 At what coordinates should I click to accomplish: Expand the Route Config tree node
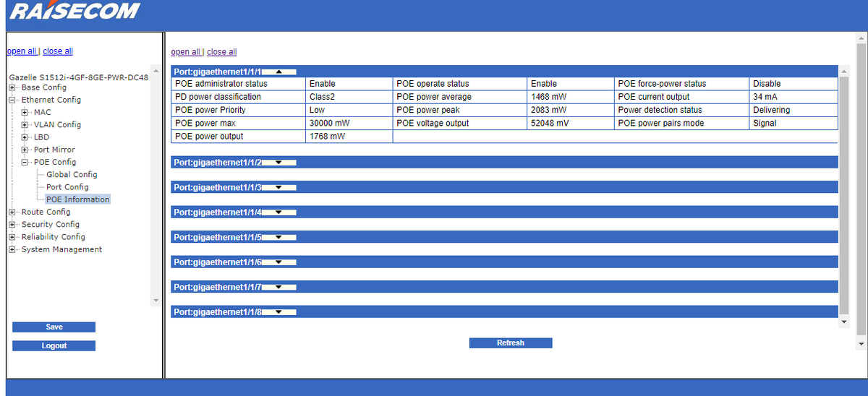12,212
